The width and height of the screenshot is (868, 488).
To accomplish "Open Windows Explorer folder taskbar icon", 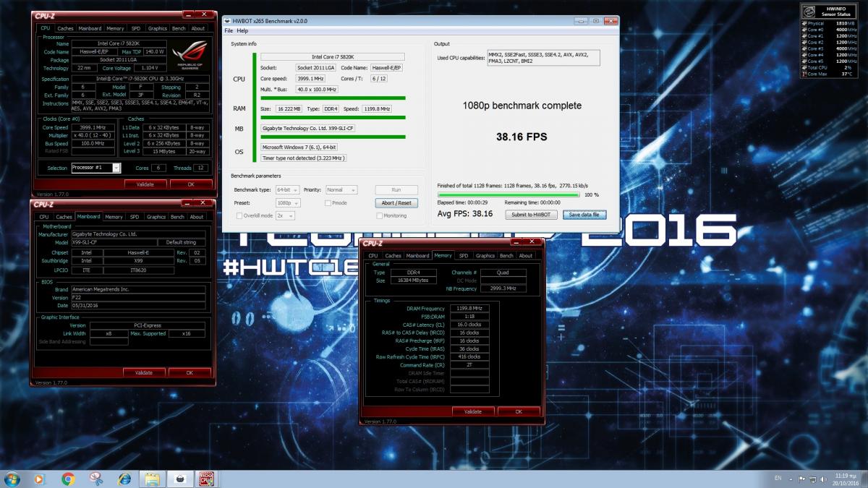I will tap(152, 479).
